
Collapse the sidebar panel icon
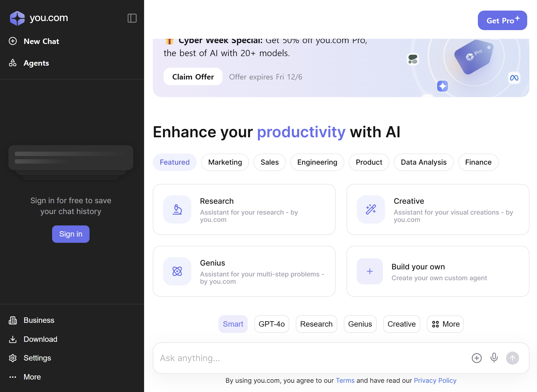pyautogui.click(x=132, y=18)
